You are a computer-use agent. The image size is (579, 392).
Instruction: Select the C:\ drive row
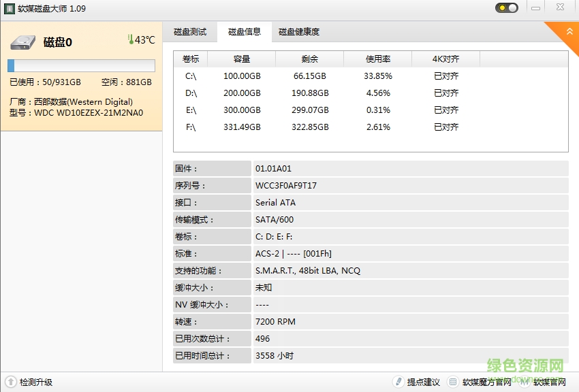coord(307,76)
